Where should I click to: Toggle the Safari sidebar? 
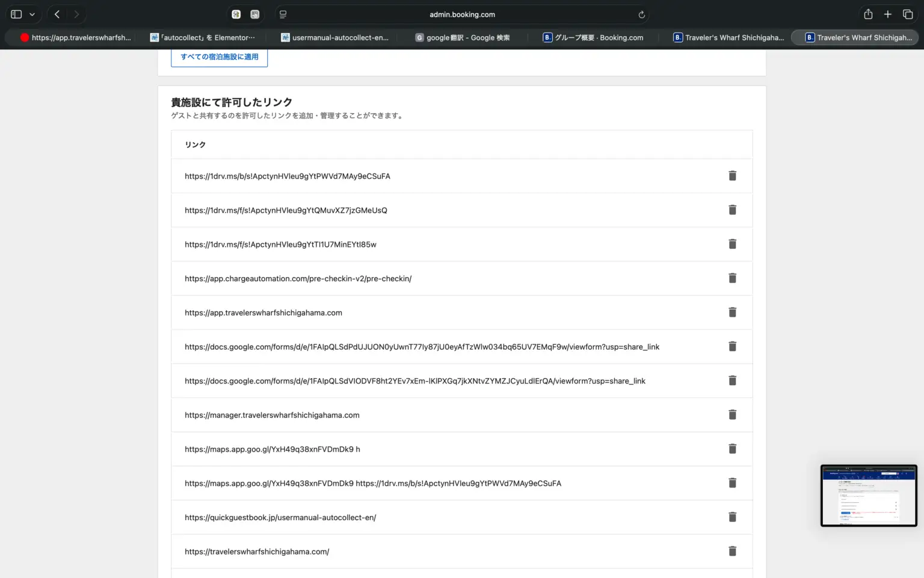pos(16,14)
